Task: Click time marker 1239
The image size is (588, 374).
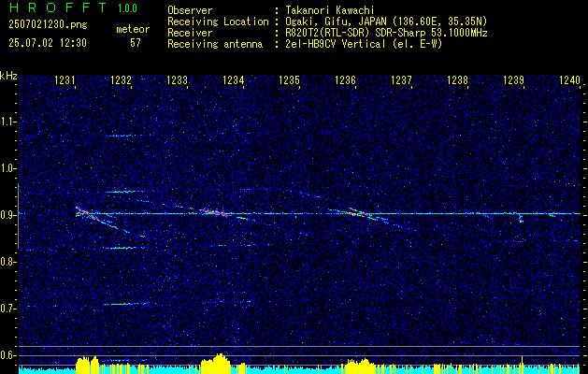Action: click(x=513, y=80)
